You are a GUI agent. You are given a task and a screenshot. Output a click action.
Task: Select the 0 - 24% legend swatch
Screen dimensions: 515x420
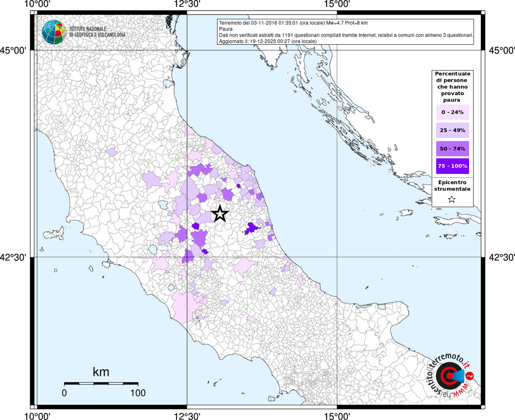[x=452, y=112]
